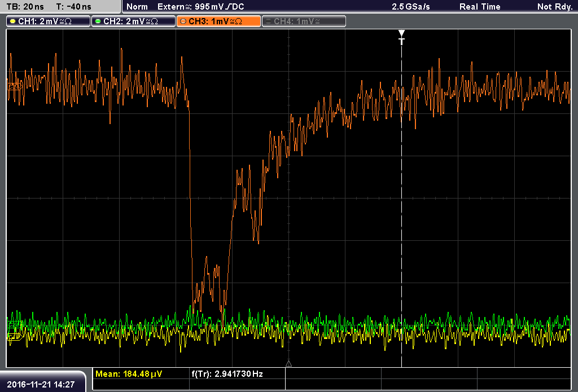
Task: Click the yellow dot on the CH1 tab
Action: pos(13,21)
